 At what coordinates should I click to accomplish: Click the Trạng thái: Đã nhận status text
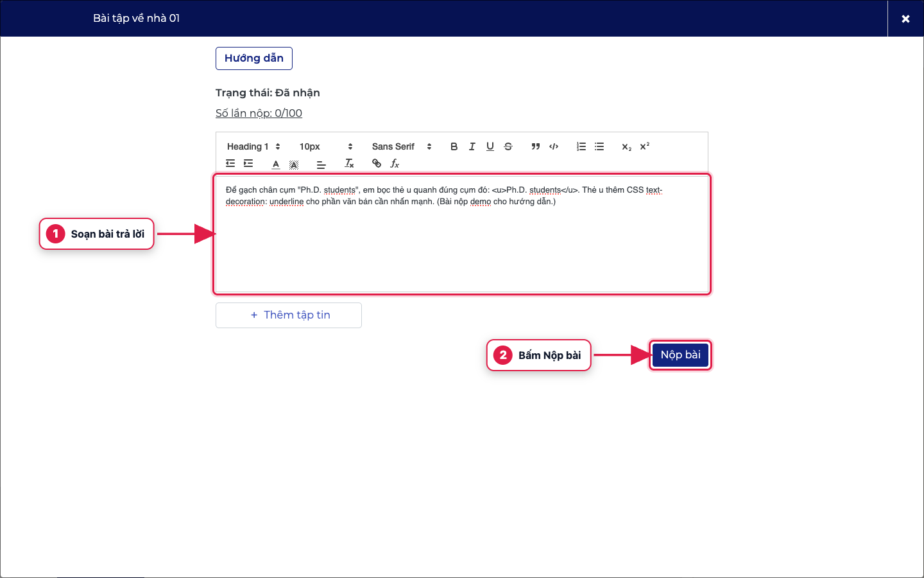coord(268,92)
